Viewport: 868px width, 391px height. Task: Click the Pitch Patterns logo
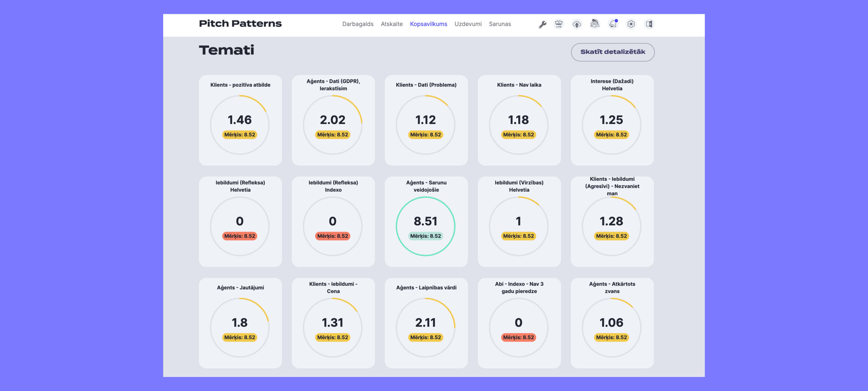[241, 23]
